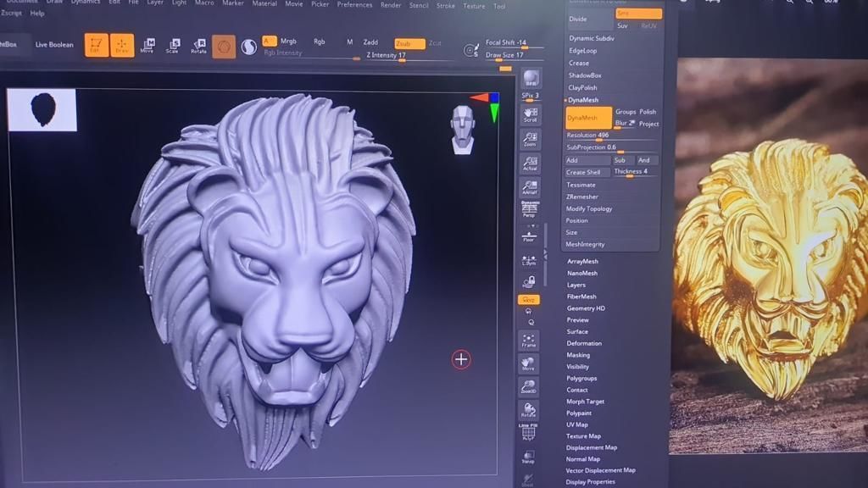The image size is (868, 488).
Task: Toggle the Live Boolean mode
Action: pos(54,45)
